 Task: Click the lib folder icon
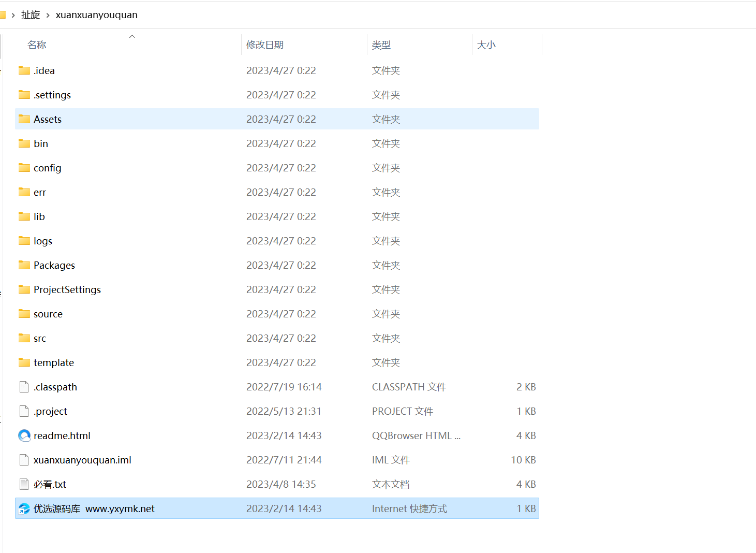tap(24, 216)
